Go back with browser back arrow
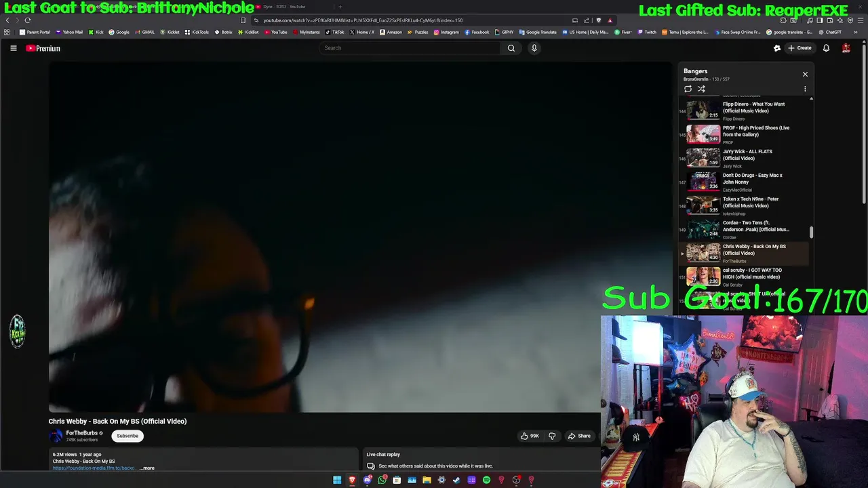This screenshot has height=488, width=868. click(7, 20)
